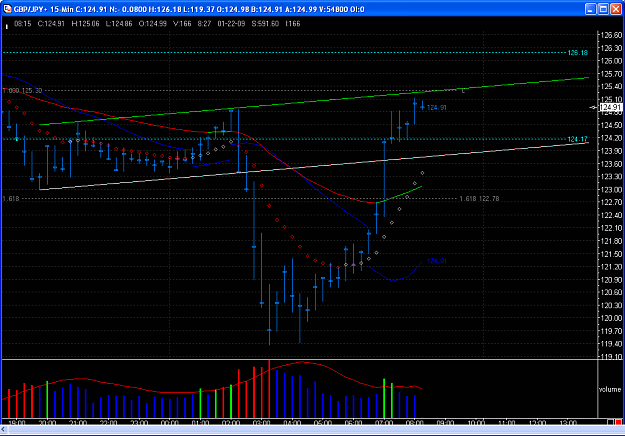Click the 'volume' pane label
The height and width of the screenshot is (436, 625).
point(610,389)
